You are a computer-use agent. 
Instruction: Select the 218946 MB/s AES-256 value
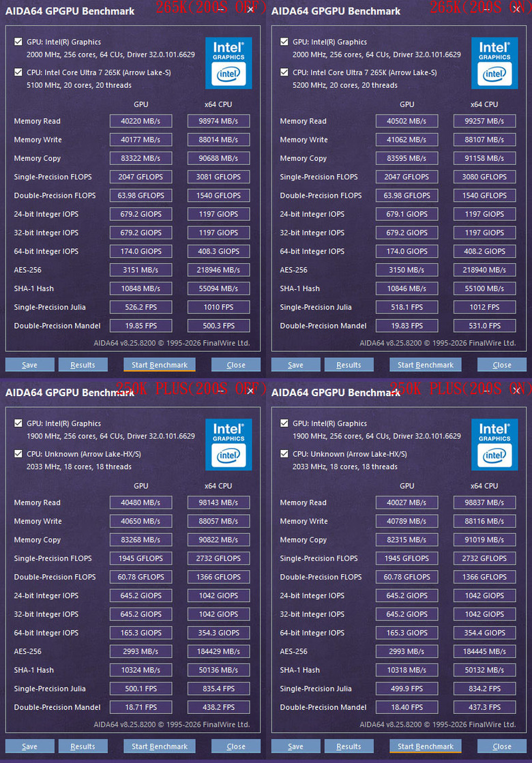click(218, 269)
